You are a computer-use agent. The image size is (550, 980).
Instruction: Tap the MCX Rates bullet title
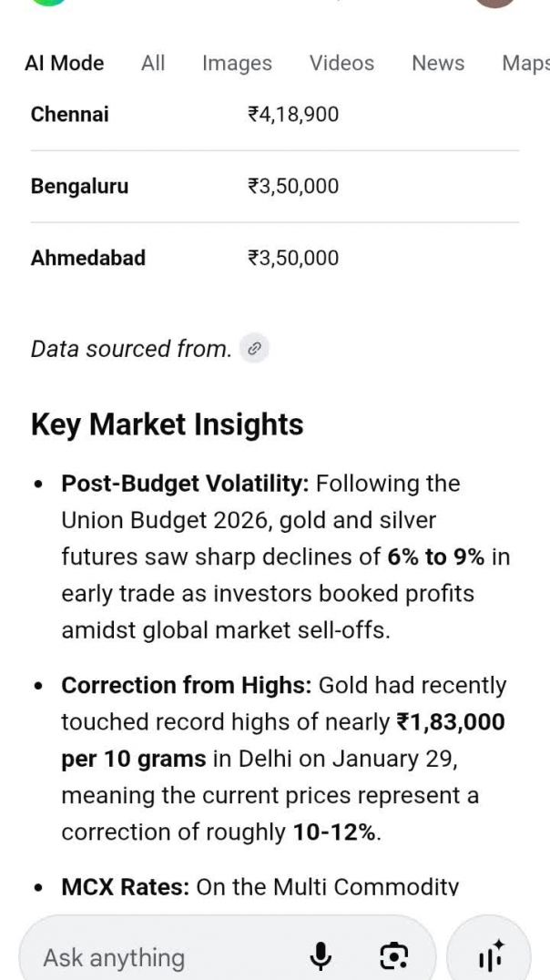coord(125,886)
